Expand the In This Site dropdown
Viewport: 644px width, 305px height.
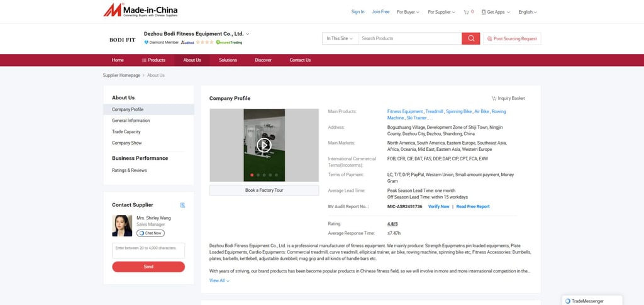tap(340, 38)
